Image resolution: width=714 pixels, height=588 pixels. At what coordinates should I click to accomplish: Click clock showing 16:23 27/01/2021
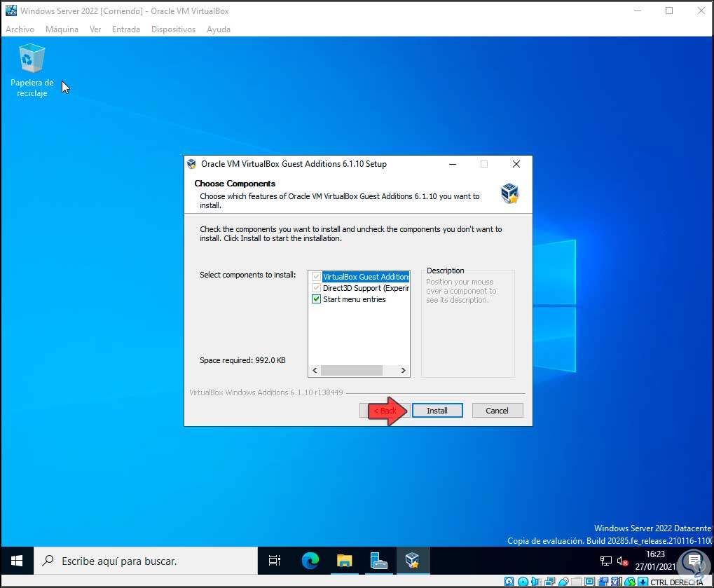(x=655, y=561)
